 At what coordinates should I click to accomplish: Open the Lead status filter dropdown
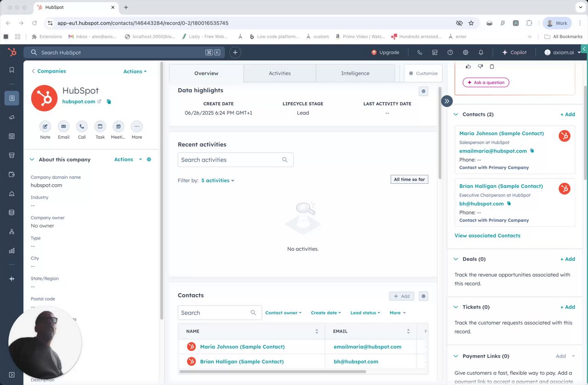(x=365, y=313)
